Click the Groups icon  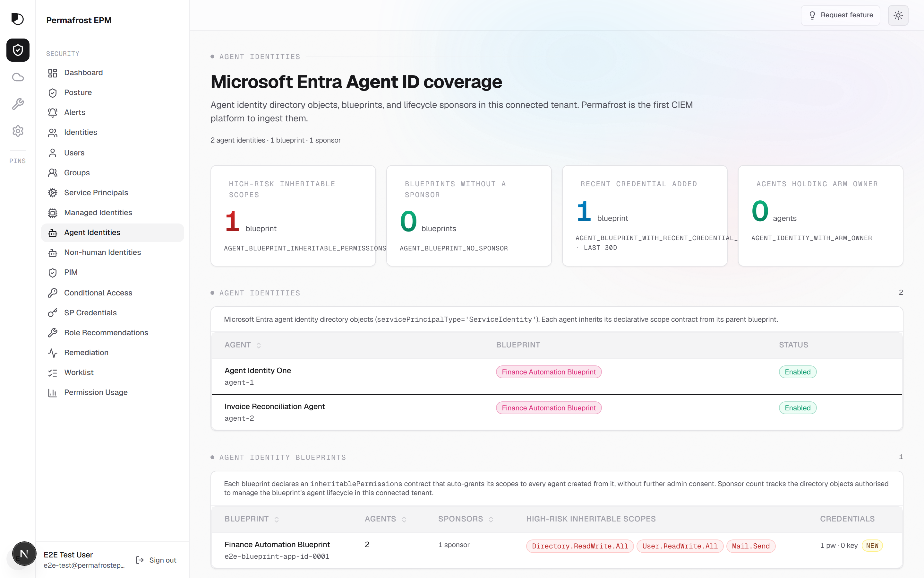coord(53,173)
